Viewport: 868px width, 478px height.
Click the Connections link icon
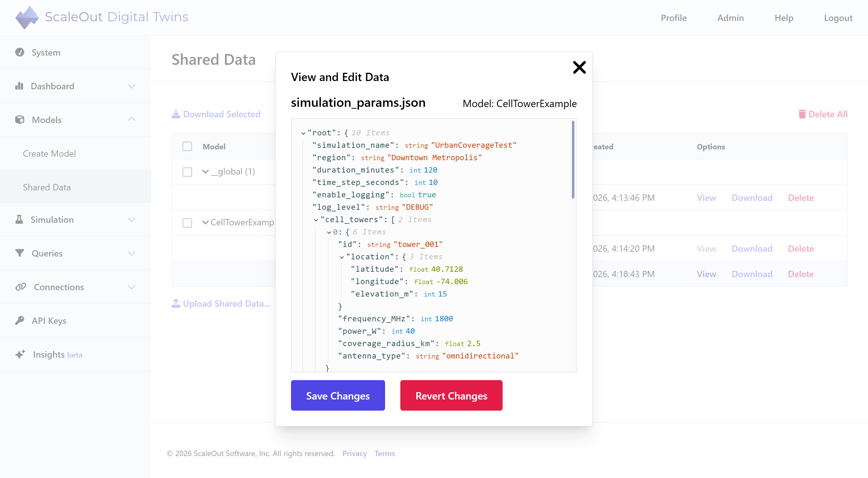(x=21, y=287)
